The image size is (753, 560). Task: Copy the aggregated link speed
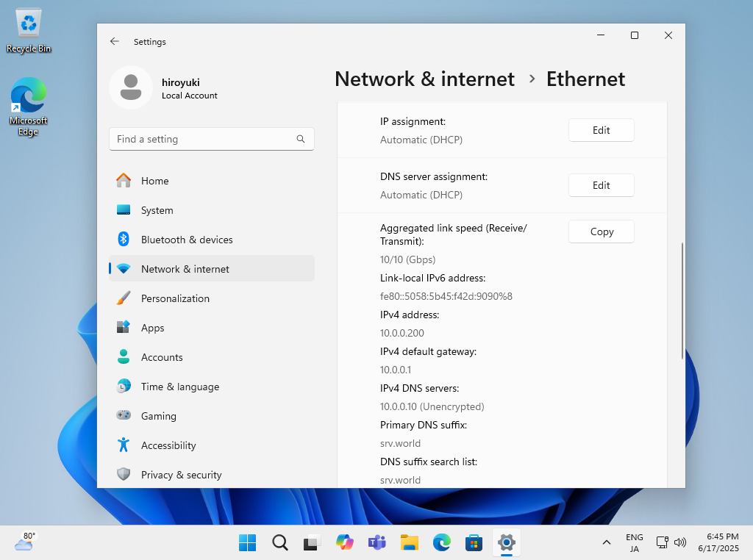pos(601,231)
